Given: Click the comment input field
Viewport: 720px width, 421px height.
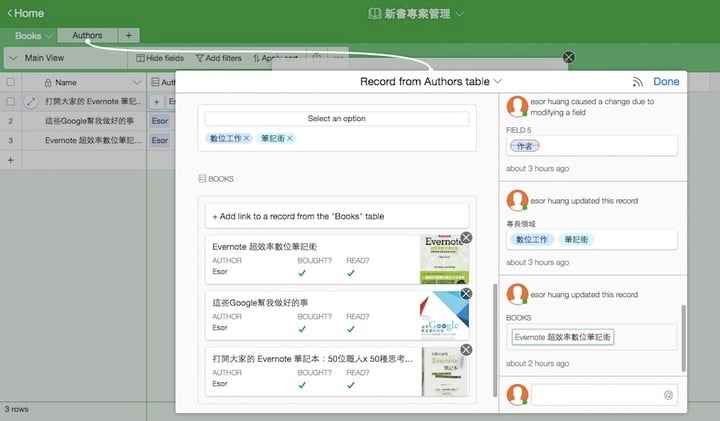Looking at the screenshot, I should pos(603,395).
